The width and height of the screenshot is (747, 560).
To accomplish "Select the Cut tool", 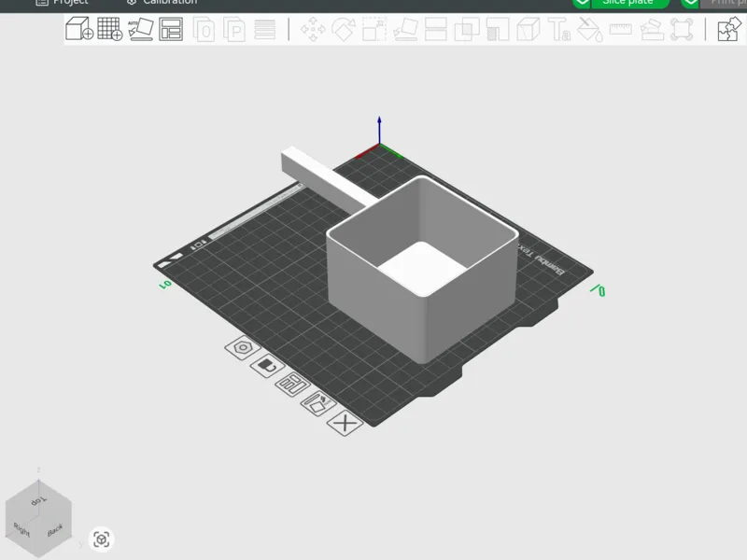I will tap(436, 30).
